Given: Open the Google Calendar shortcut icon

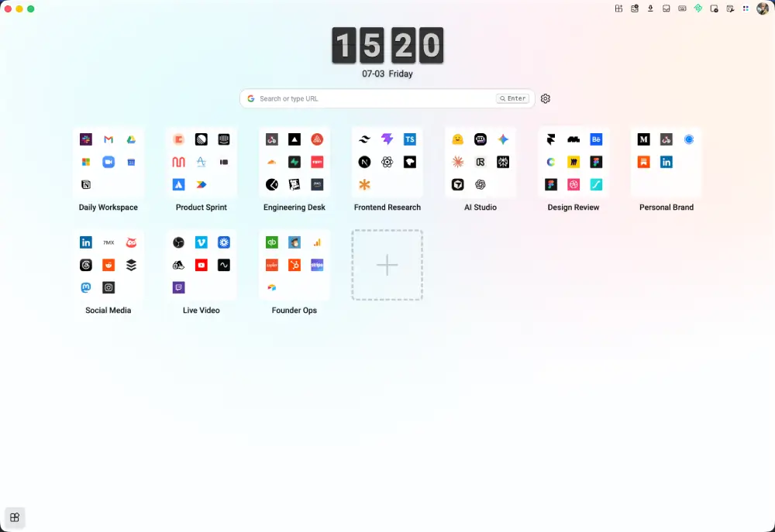Looking at the screenshot, I should [x=131, y=162].
